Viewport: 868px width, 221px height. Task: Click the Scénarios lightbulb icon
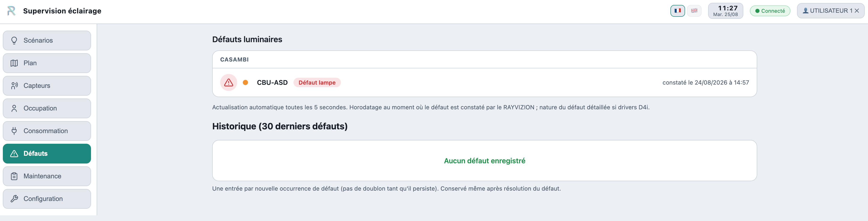14,41
